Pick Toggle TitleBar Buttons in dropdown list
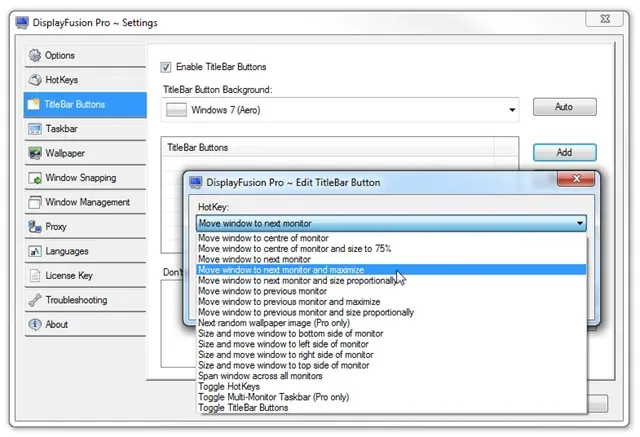The height and width of the screenshot is (437, 640). click(x=391, y=408)
